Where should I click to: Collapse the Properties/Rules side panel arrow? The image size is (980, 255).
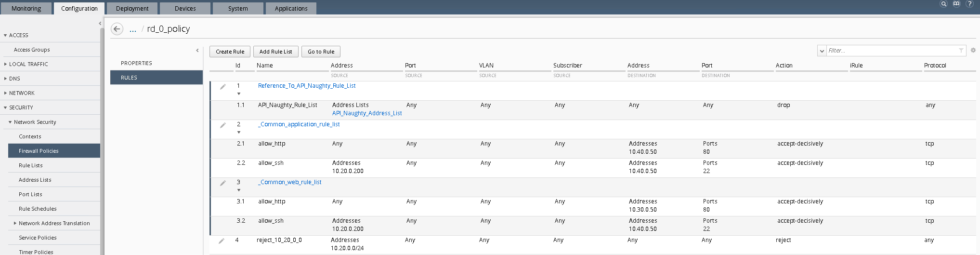pyautogui.click(x=197, y=50)
